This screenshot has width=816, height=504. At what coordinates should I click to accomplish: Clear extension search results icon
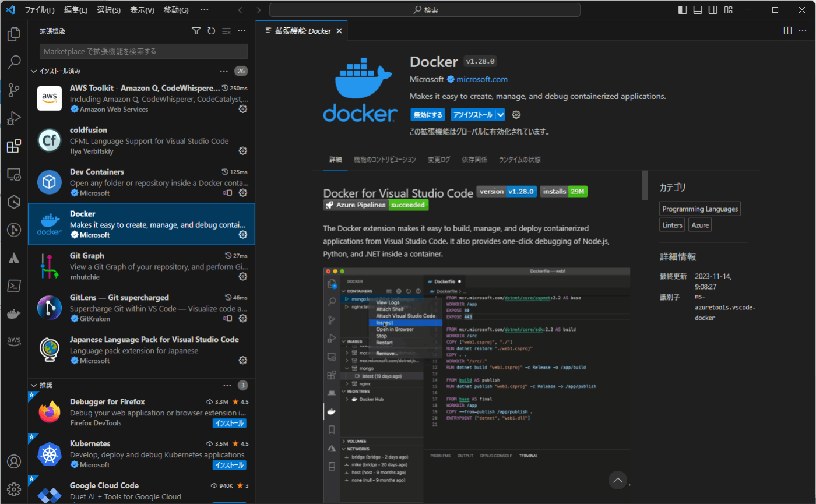pos(227,31)
